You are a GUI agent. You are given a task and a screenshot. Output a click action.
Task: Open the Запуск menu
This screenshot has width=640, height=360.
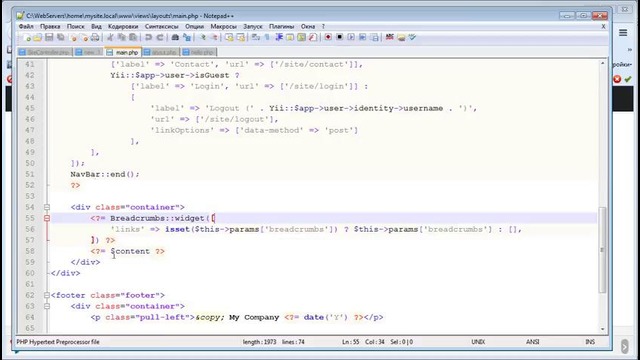point(253,27)
